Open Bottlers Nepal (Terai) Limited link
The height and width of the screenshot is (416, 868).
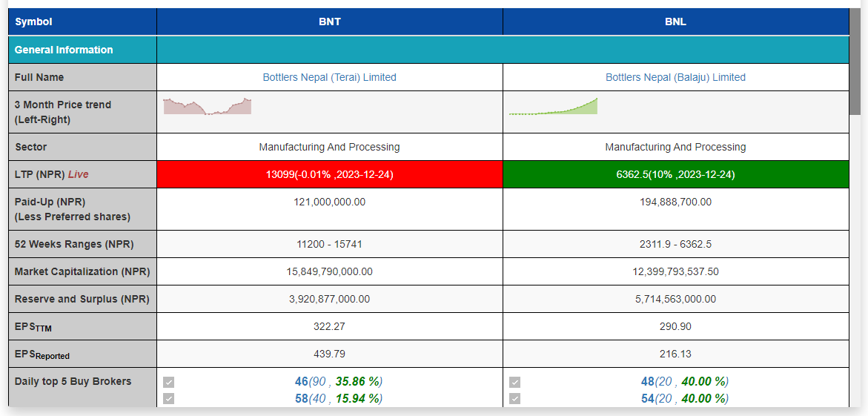[x=329, y=78]
